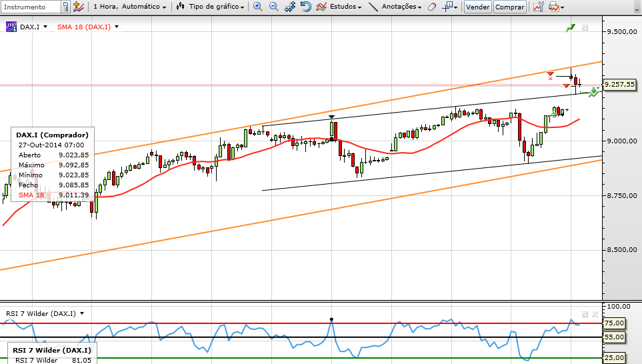The width and height of the screenshot is (642, 364).
Task: Click the 25,00 RSI level label
Action: point(615,358)
